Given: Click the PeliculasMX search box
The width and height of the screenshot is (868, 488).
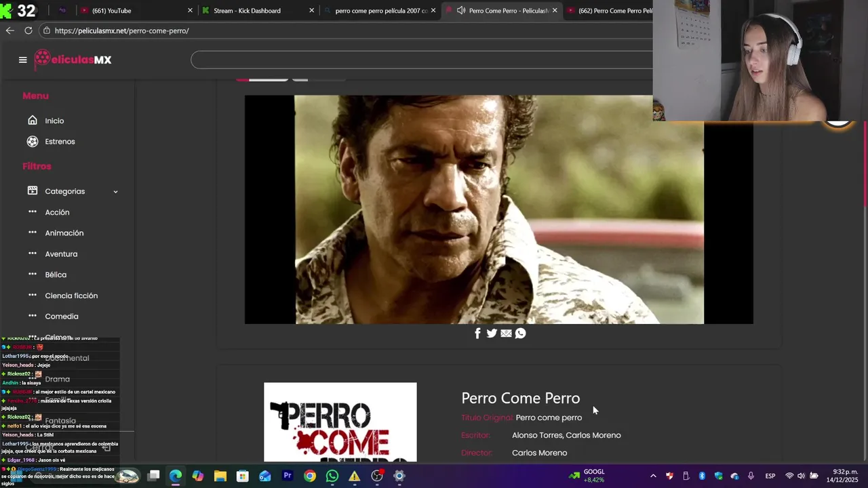Looking at the screenshot, I should coord(422,60).
